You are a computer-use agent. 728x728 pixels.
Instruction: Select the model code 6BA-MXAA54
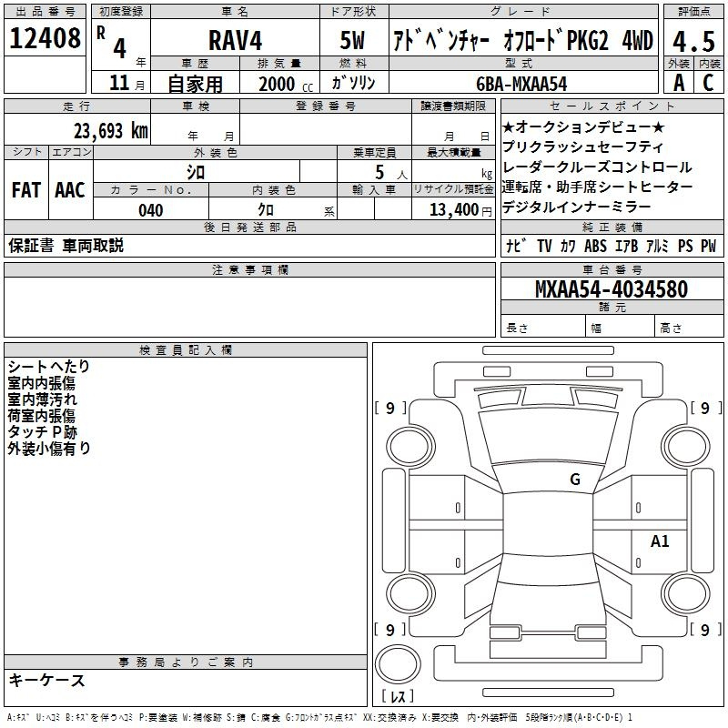521,83
